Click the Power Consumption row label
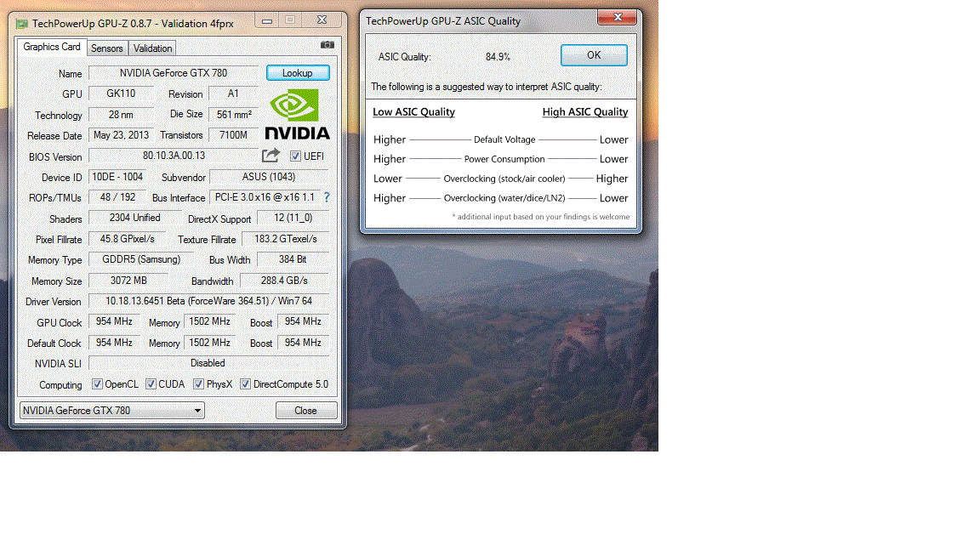The height and width of the screenshot is (551, 980). (504, 159)
